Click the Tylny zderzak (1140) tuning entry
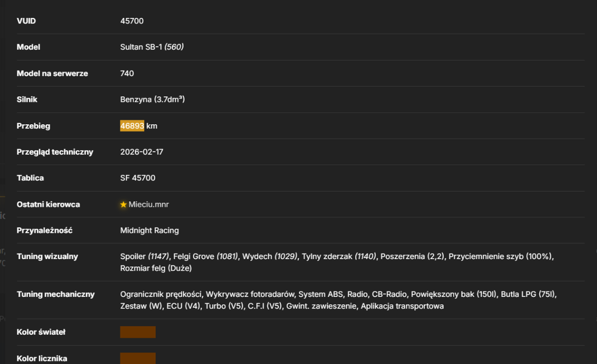597x364 pixels. point(339,256)
